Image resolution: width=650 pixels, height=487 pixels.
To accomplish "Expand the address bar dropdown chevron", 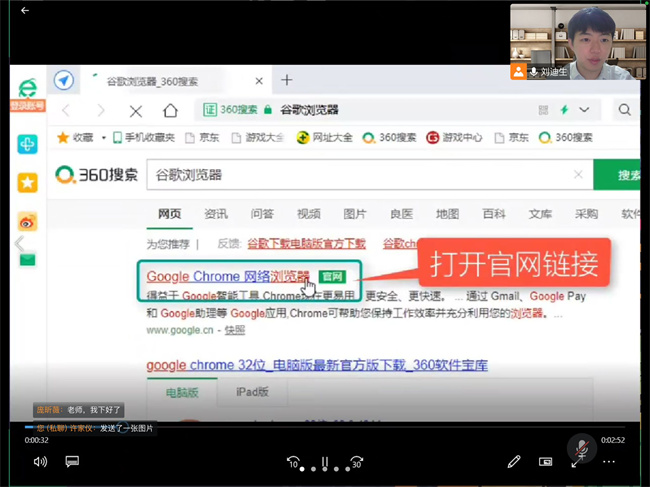I will (584, 110).
